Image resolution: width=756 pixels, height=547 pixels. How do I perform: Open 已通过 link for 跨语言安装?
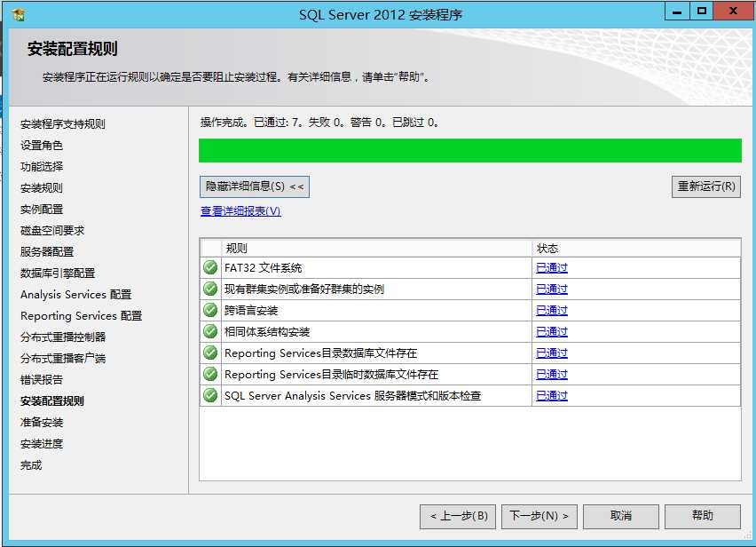point(551,310)
